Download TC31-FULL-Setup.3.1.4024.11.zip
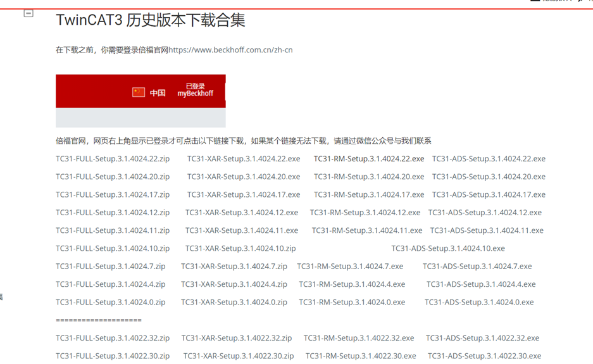 (113, 230)
